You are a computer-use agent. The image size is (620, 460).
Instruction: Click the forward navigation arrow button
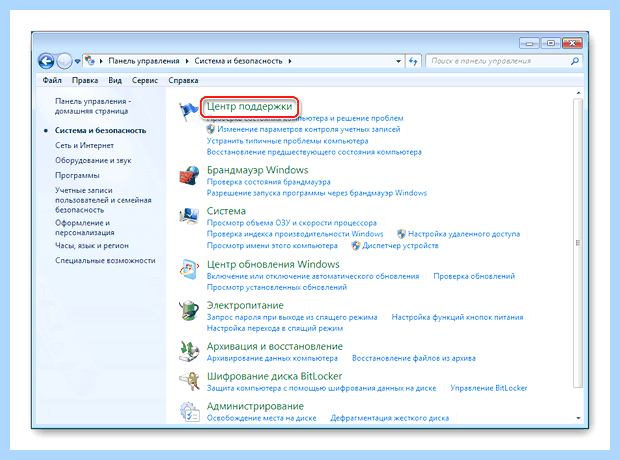(x=64, y=61)
